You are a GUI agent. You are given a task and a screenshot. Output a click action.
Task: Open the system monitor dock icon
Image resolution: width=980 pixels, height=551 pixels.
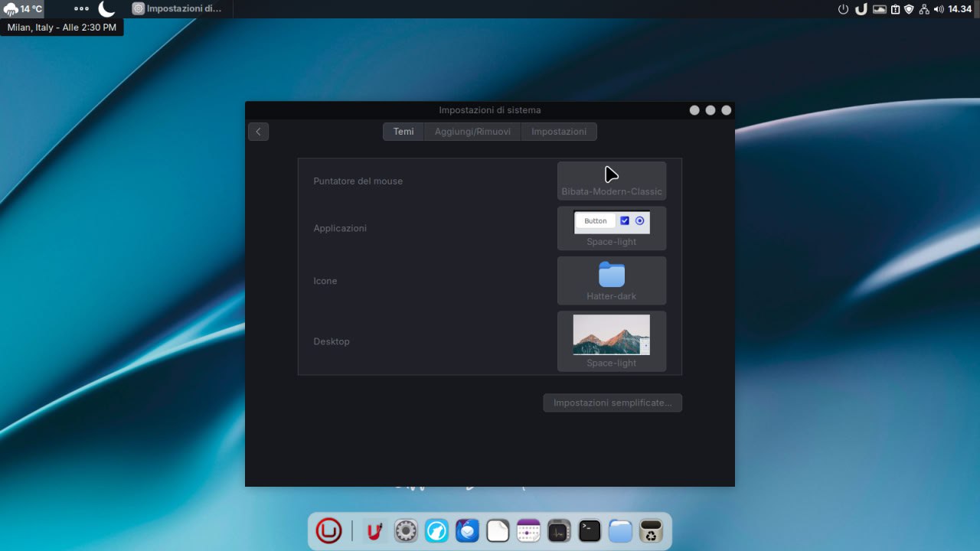(x=559, y=530)
